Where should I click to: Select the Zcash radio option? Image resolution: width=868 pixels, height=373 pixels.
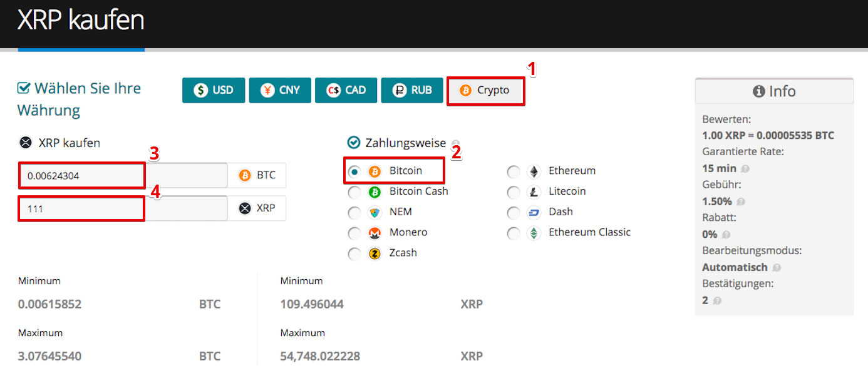tap(354, 254)
